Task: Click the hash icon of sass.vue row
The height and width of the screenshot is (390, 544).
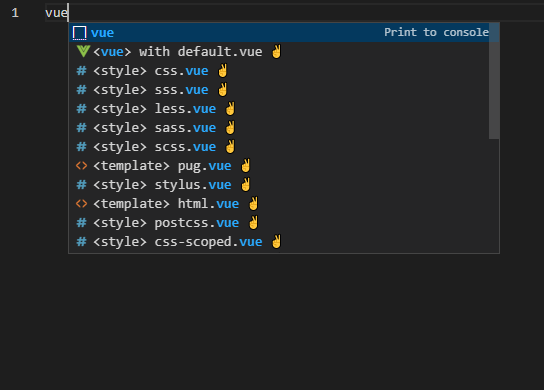Action: pyautogui.click(x=82, y=128)
